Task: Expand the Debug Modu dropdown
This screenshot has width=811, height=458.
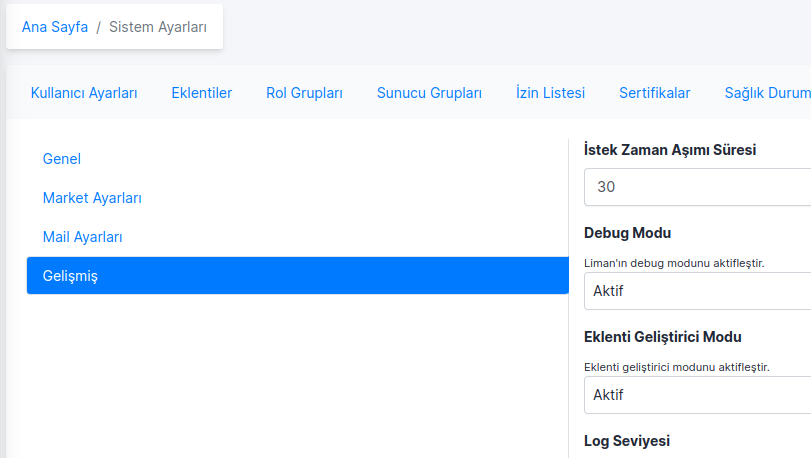Action: click(x=697, y=291)
